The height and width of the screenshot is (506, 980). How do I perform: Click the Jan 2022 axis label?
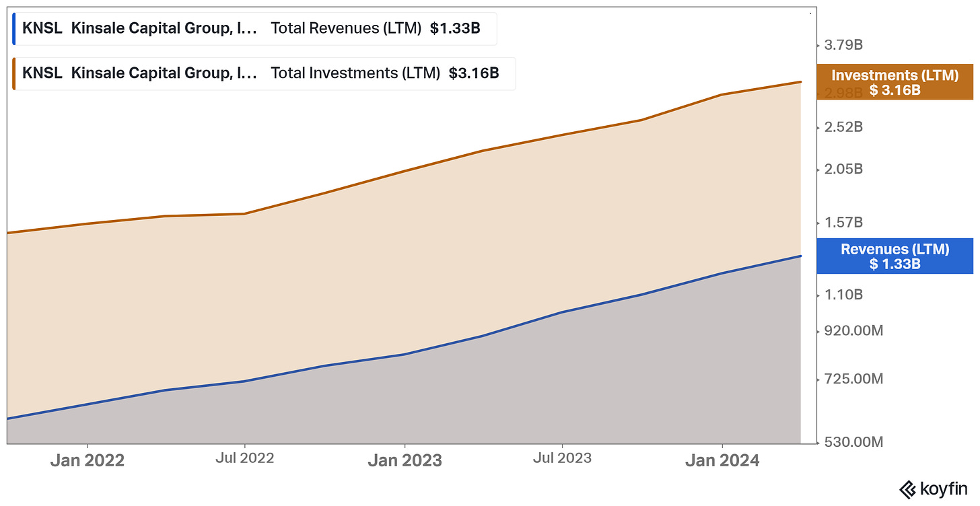tap(87, 460)
